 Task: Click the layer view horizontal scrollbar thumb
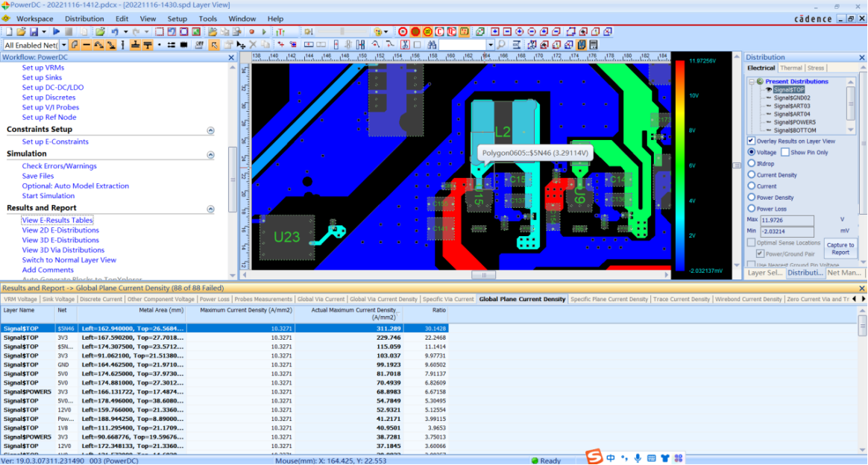[484, 275]
